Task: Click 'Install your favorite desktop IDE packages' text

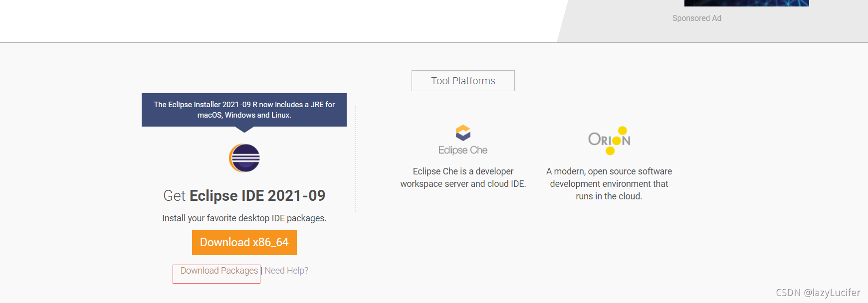Action: coord(244,218)
